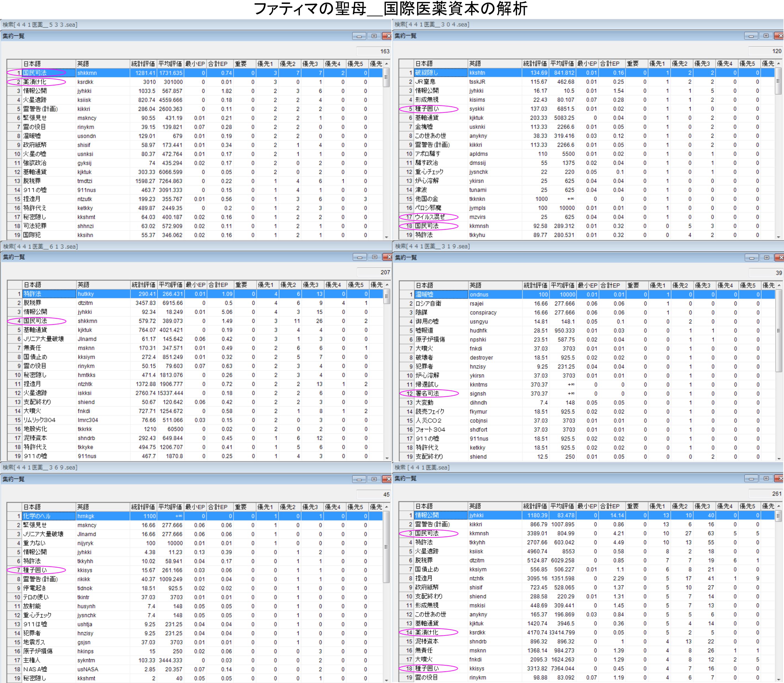The height and width of the screenshot is (683, 784).
Task: Maximize the 319.sea summary list panel
Action: point(767,258)
